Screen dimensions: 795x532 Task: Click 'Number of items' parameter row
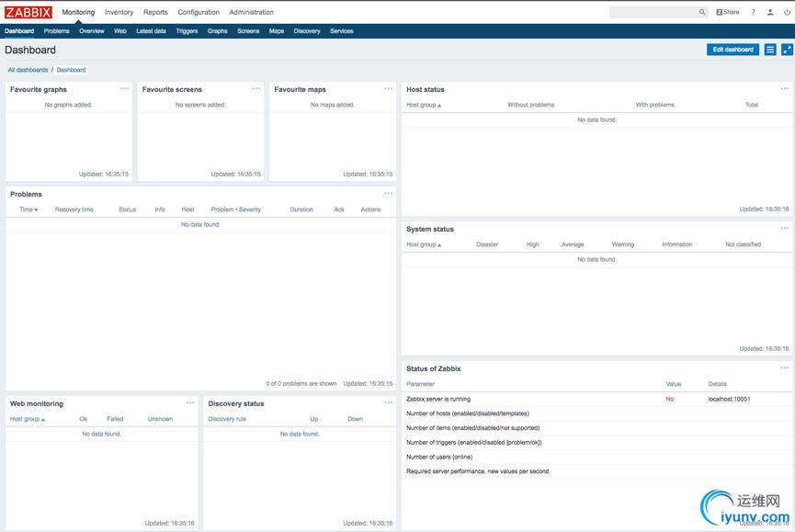(596, 428)
